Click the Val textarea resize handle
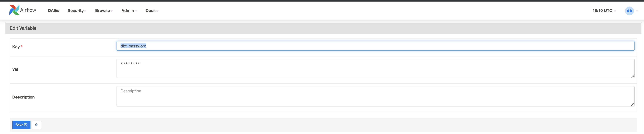 (632, 76)
